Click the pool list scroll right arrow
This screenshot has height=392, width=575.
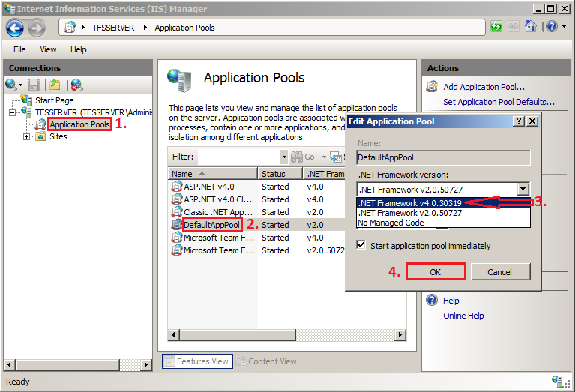pos(400,334)
